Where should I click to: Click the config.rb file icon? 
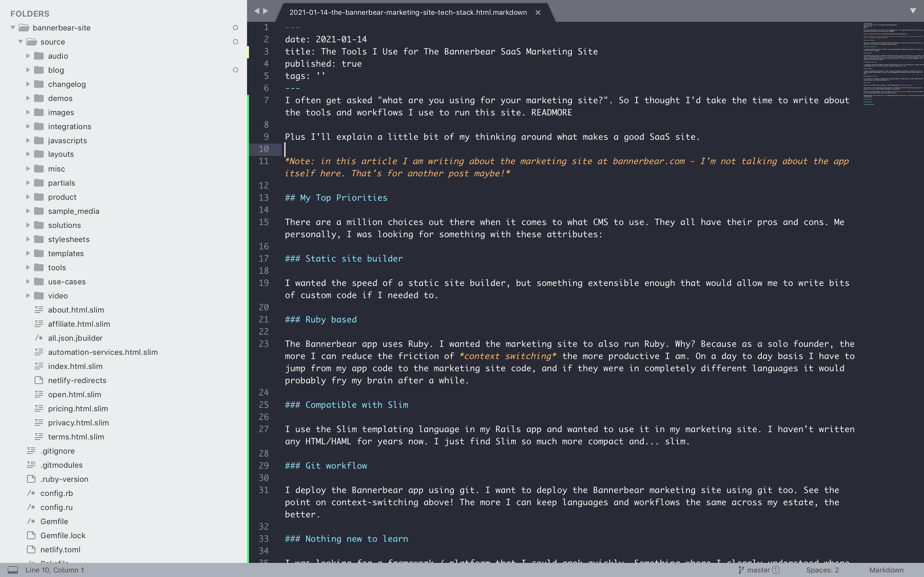tap(31, 493)
